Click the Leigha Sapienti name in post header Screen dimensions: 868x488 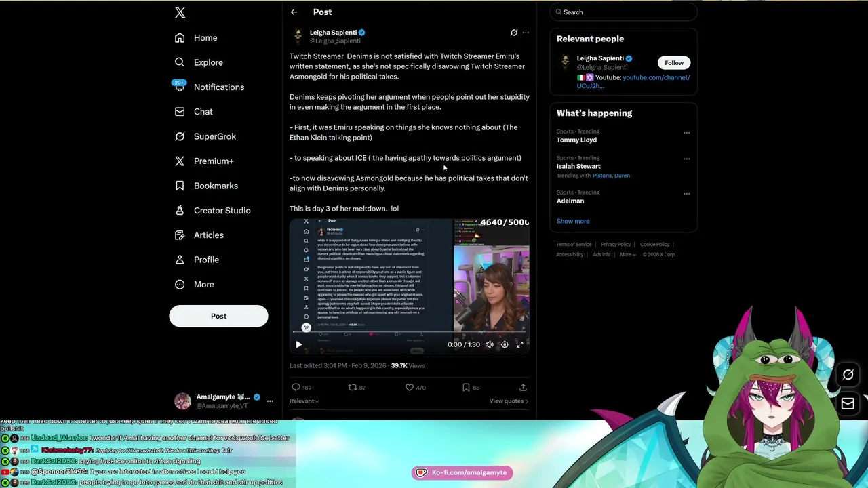333,33
